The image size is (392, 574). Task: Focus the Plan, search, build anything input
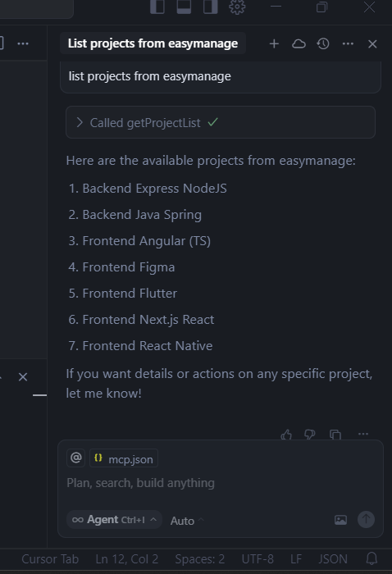tap(221, 483)
